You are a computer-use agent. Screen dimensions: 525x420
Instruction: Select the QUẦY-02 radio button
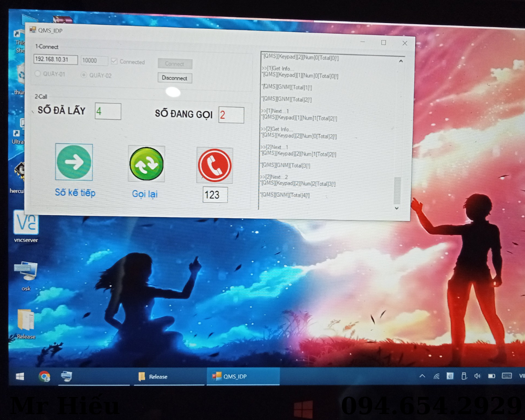[x=83, y=75]
